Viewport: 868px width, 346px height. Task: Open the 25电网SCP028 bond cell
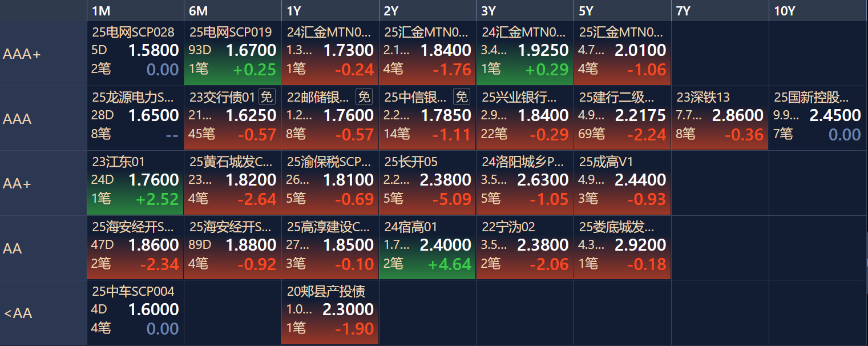pos(135,54)
